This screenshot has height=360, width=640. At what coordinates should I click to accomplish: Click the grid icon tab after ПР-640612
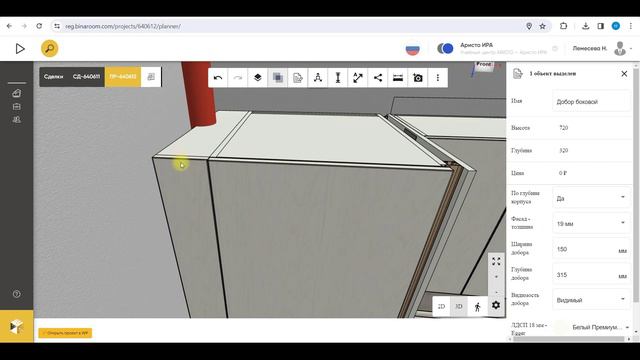pyautogui.click(x=151, y=77)
